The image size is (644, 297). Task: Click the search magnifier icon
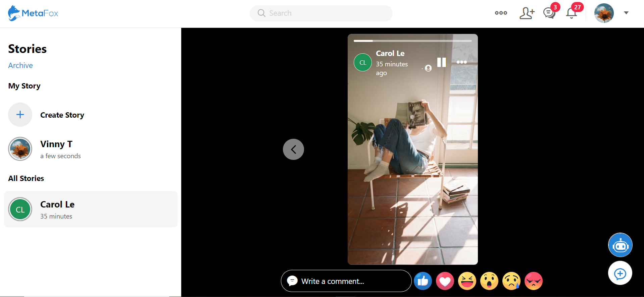coord(261,13)
